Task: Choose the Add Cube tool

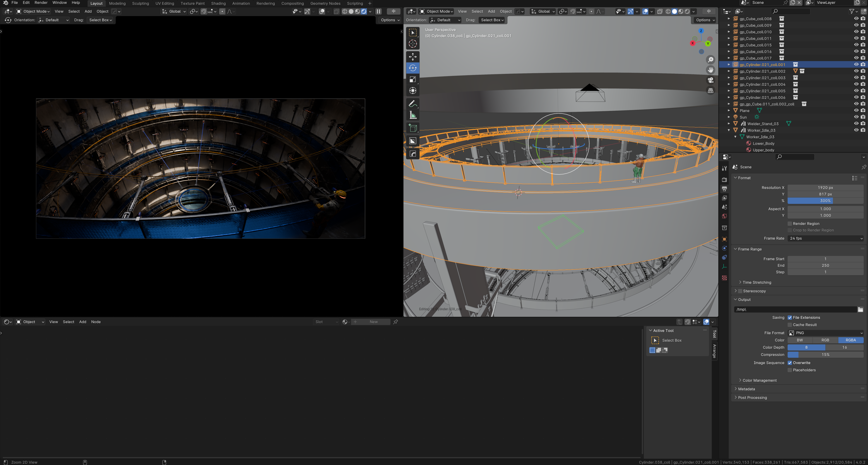Action: coord(412,128)
